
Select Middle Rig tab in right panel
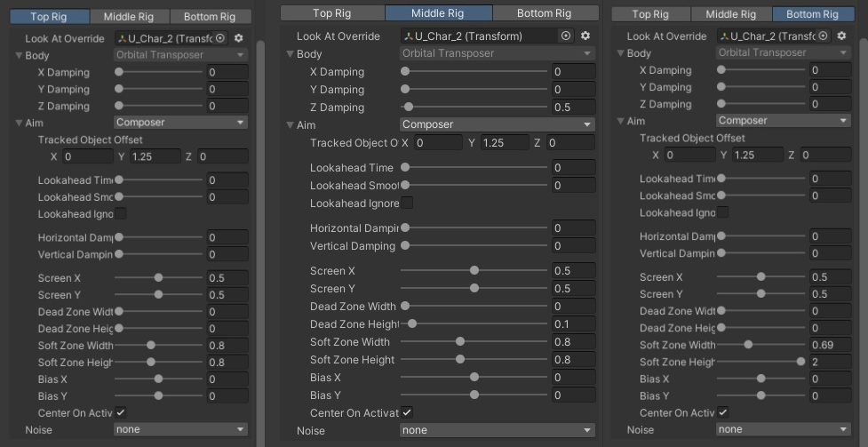tap(730, 14)
